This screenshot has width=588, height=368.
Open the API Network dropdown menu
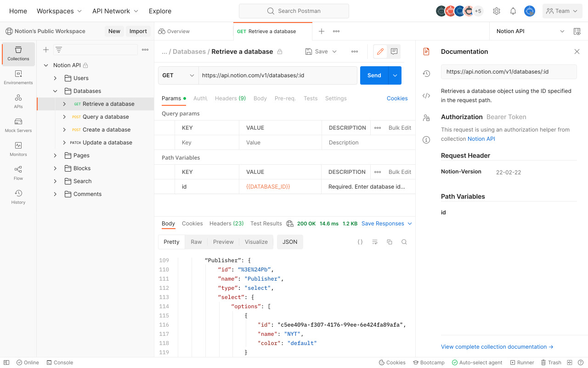pyautogui.click(x=115, y=11)
